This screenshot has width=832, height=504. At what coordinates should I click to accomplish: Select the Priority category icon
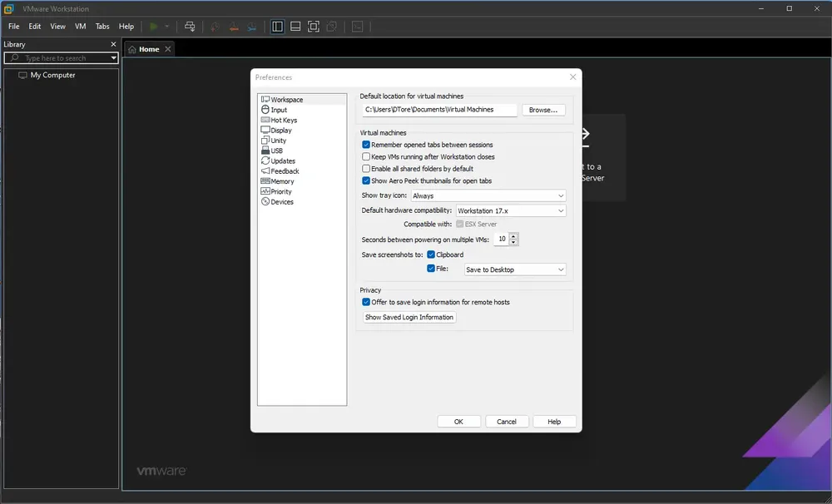(x=265, y=191)
